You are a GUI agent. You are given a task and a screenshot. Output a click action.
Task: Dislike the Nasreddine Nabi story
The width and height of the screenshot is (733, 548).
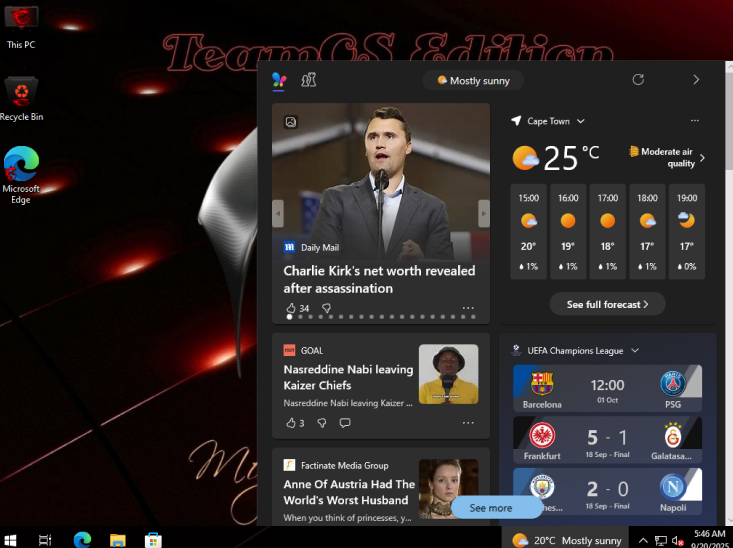coord(322,423)
